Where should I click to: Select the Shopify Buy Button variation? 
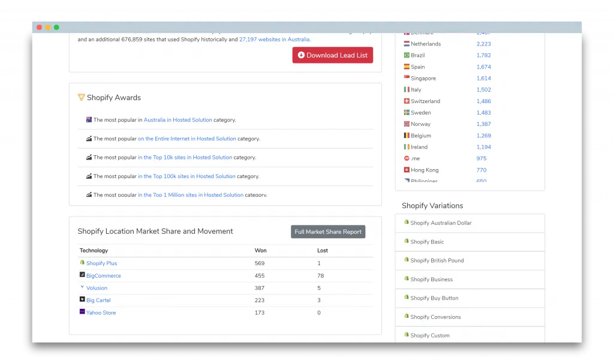[434, 298]
